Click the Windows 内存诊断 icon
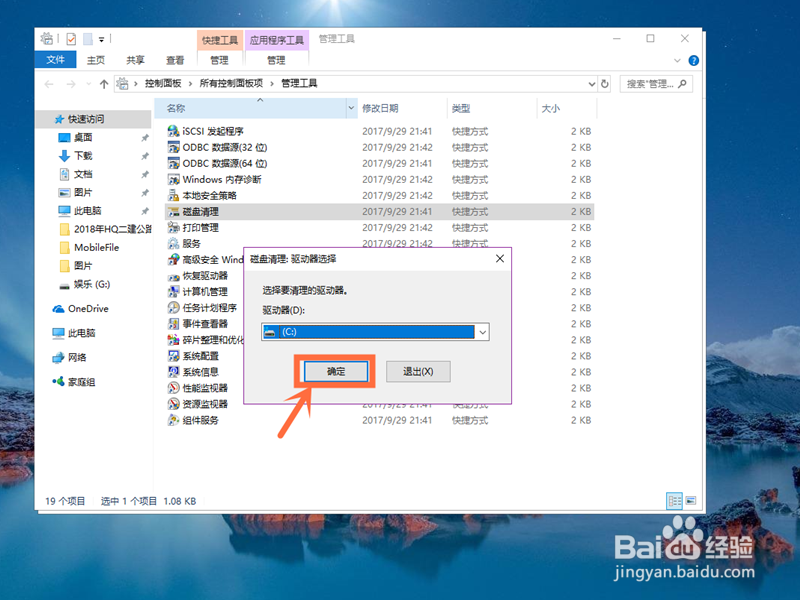This screenshot has width=800, height=600. tap(173, 180)
